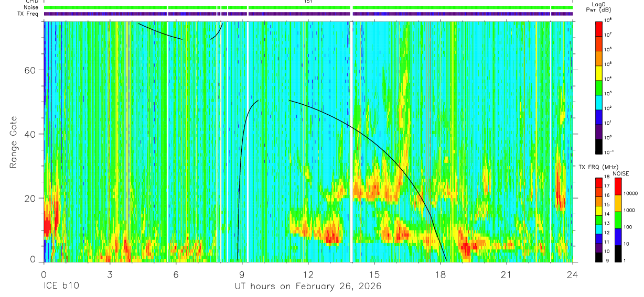Click the x-axis tick label '15'
This screenshot has height=297, width=644.
tap(374, 274)
